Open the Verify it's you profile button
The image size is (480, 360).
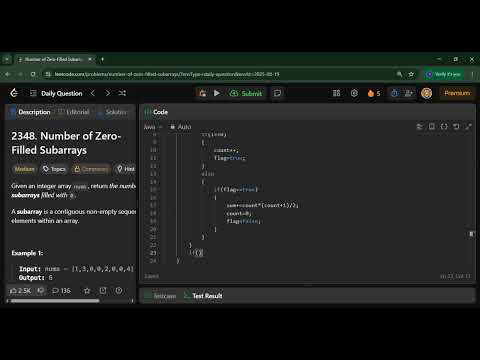pyautogui.click(x=444, y=74)
